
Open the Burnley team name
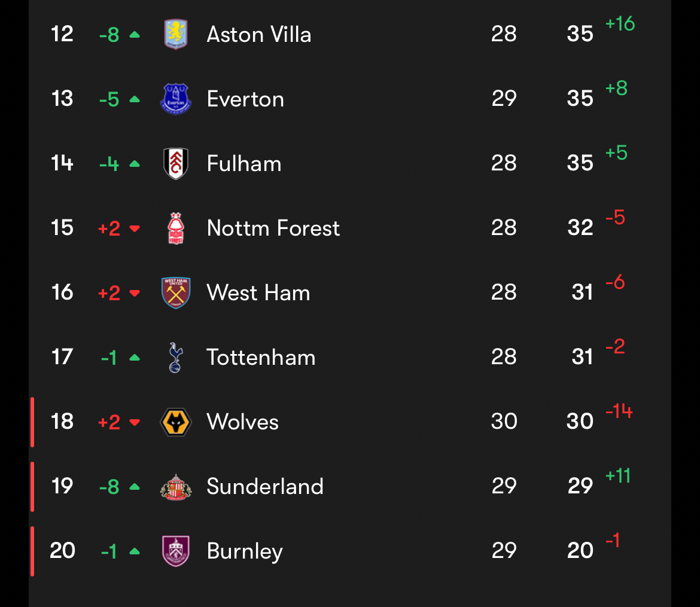coord(245,551)
